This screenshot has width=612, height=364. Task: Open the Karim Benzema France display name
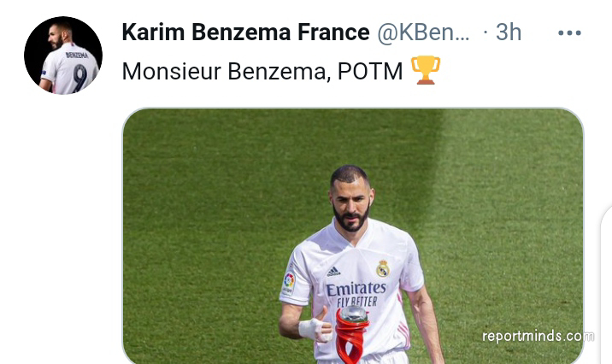pos(245,32)
